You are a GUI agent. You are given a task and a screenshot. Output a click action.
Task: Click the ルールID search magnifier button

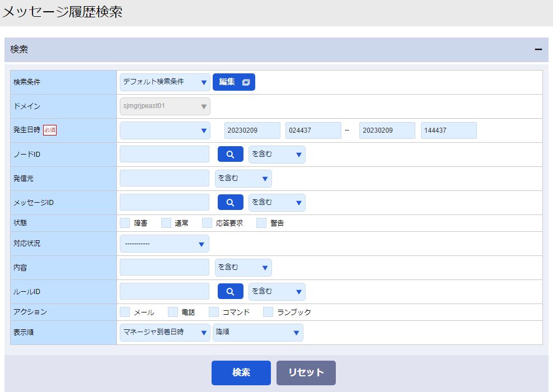click(230, 291)
